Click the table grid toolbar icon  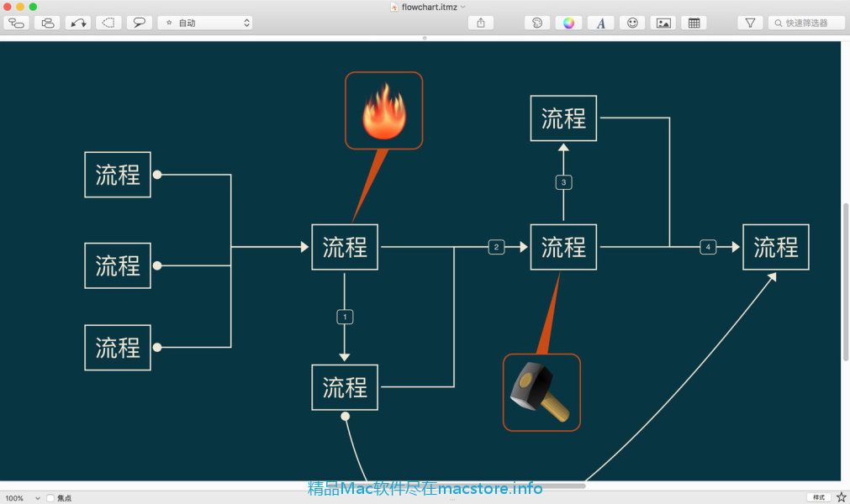point(694,23)
